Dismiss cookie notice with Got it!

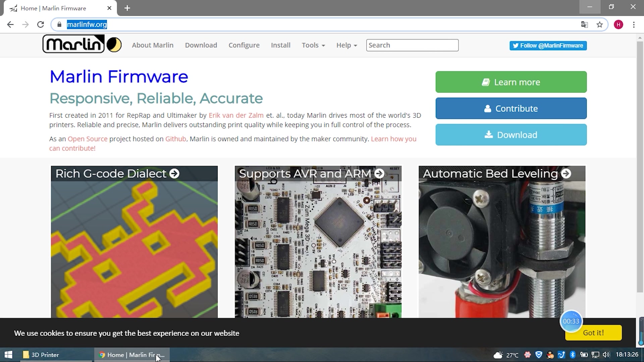click(593, 333)
